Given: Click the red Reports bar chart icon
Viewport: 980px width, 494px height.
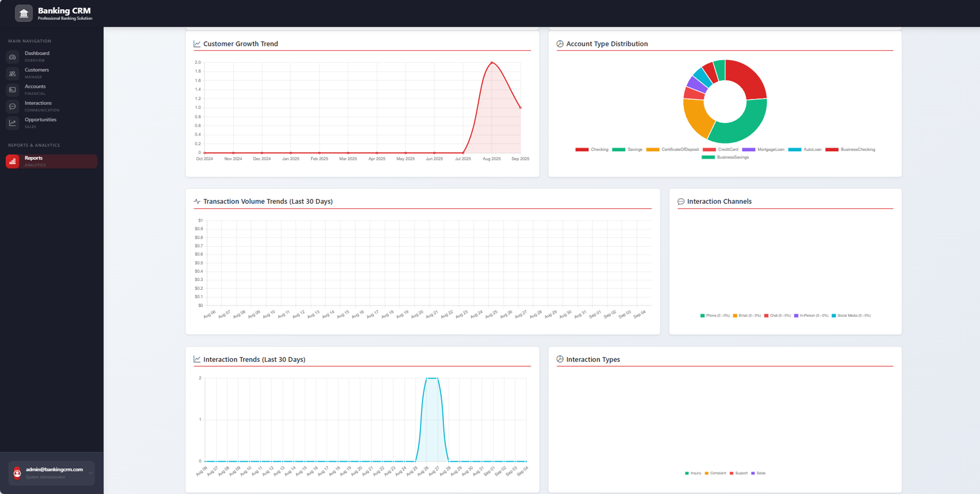Looking at the screenshot, I should 13,162.
